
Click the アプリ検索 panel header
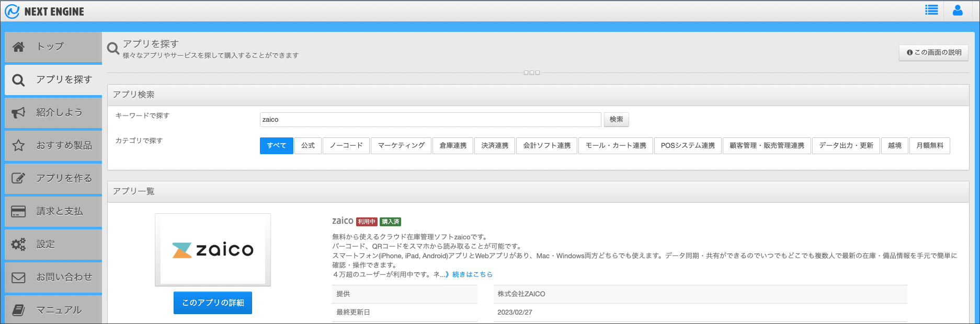pyautogui.click(x=538, y=95)
